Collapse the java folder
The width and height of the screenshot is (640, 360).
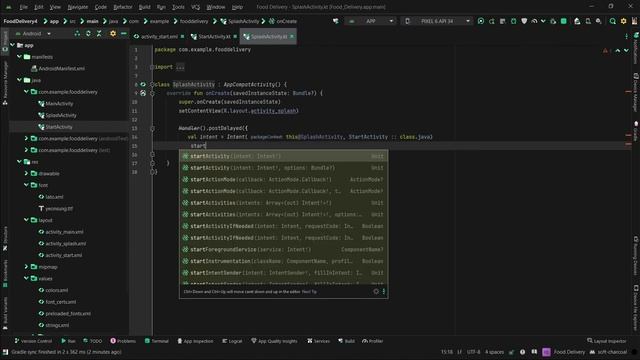19,80
